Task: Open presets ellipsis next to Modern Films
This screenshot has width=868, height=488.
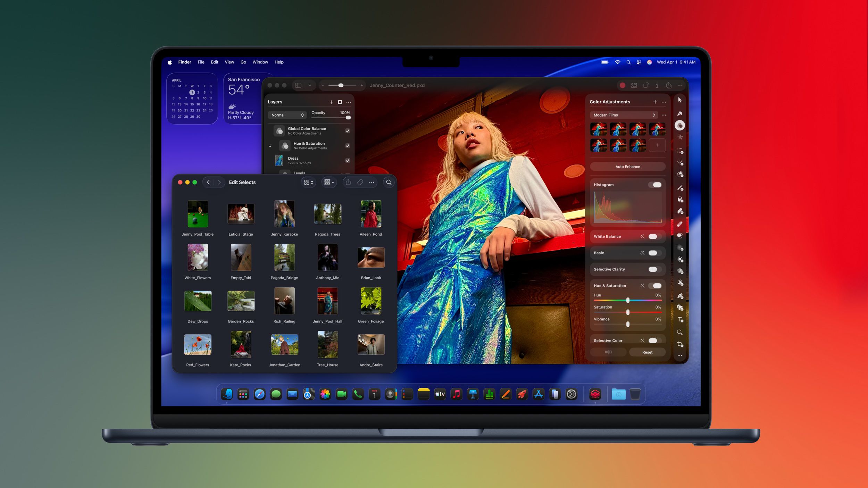Action: tap(664, 115)
